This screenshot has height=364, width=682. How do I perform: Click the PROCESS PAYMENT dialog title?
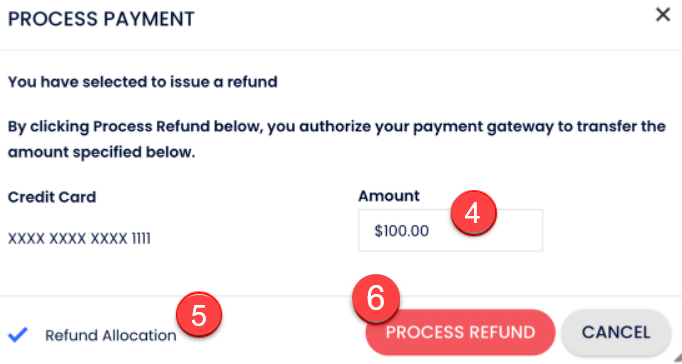coord(101,20)
